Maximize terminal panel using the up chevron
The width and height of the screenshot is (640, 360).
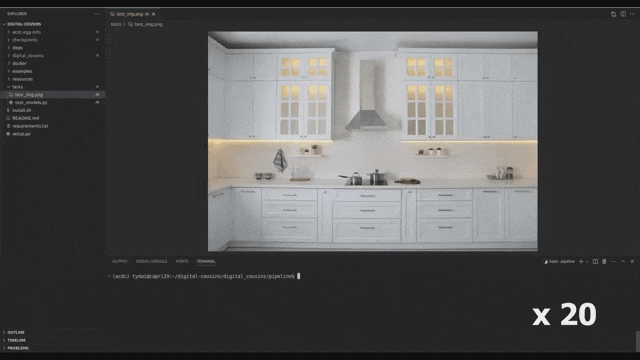[x=623, y=262]
